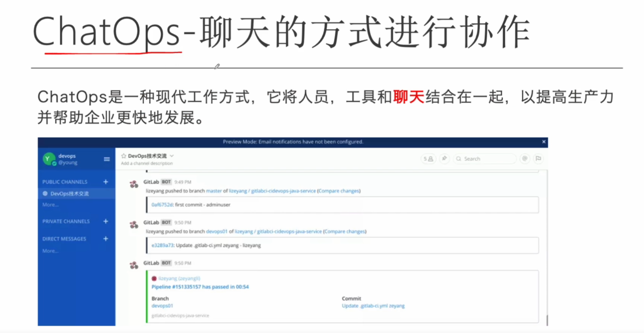Click the 9:49 PM timestamp
The image size is (644, 333).
pos(182,182)
